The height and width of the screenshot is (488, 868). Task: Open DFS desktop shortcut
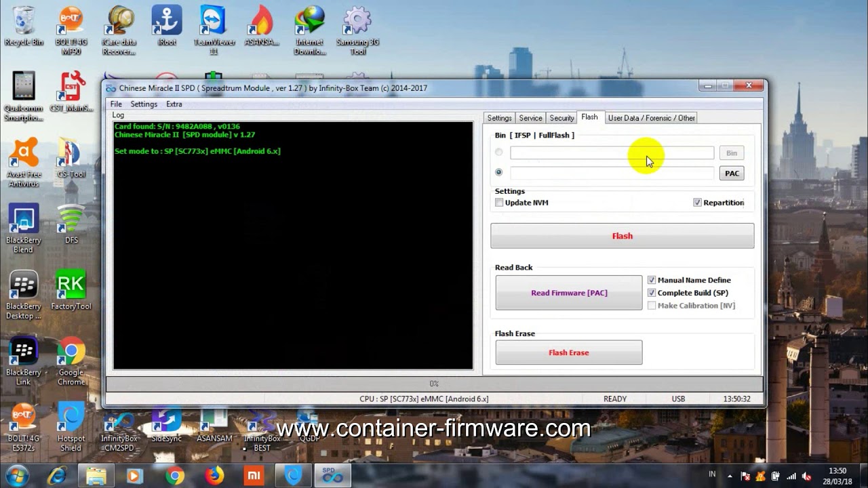click(x=71, y=224)
